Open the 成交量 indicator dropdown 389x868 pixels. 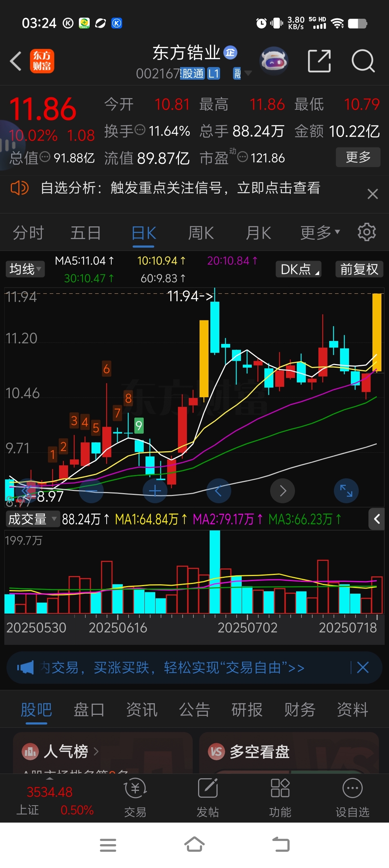32,519
